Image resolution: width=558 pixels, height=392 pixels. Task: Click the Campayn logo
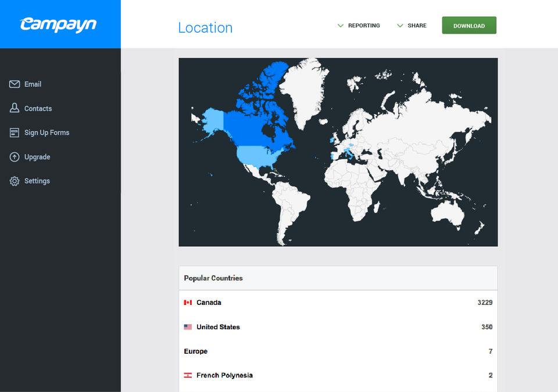(58, 24)
